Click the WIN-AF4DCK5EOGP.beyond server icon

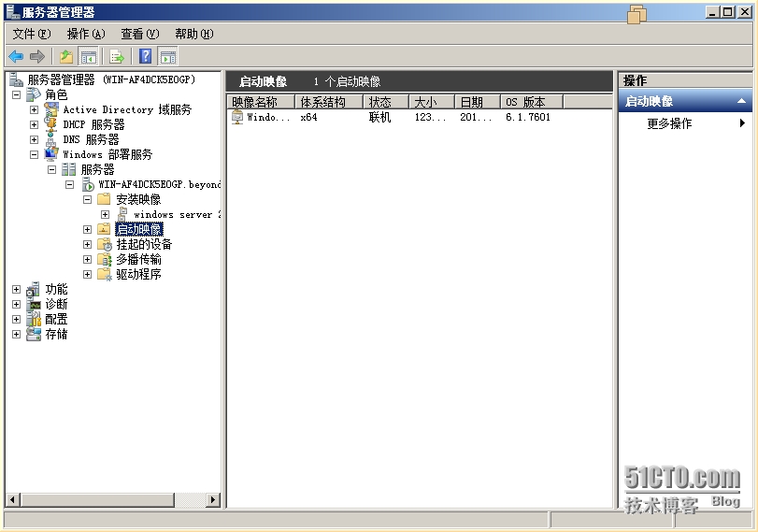(88, 184)
